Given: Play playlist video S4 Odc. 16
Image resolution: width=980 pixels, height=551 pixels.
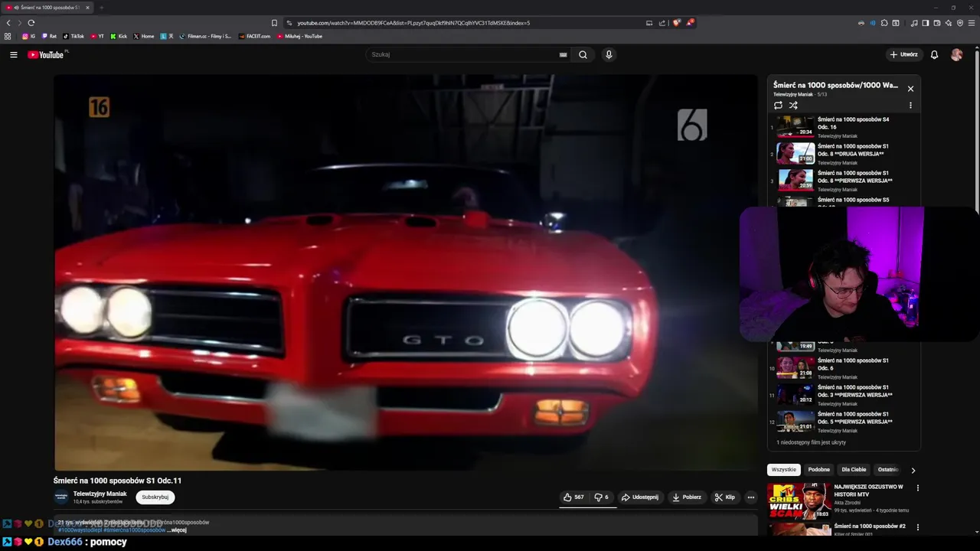Looking at the screenshot, I should (x=842, y=126).
